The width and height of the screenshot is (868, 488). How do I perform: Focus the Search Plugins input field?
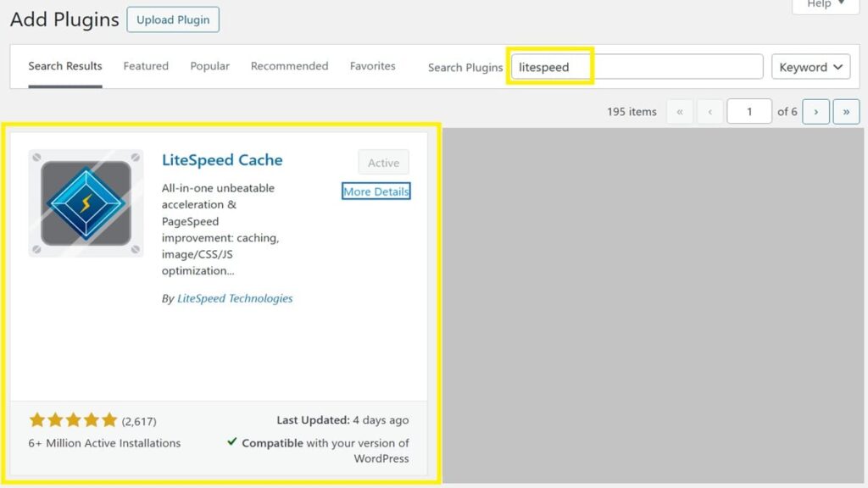[x=637, y=67]
